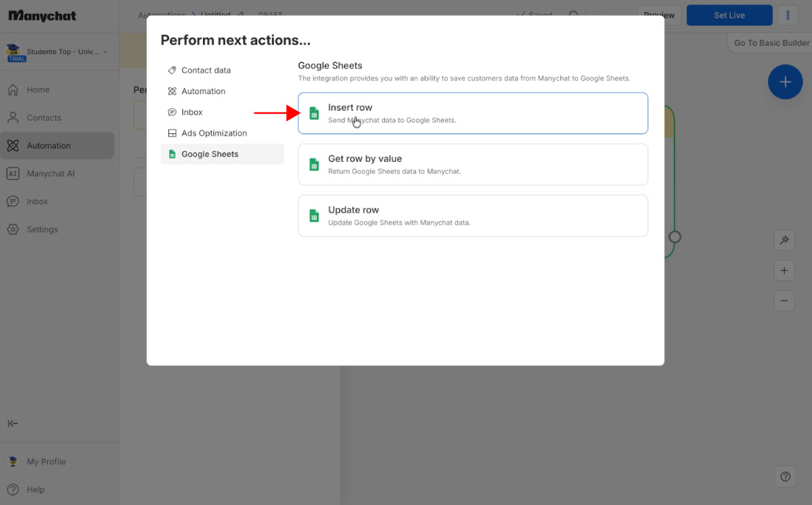812x505 pixels.
Task: Choose Get row by value action
Action: coord(473,164)
